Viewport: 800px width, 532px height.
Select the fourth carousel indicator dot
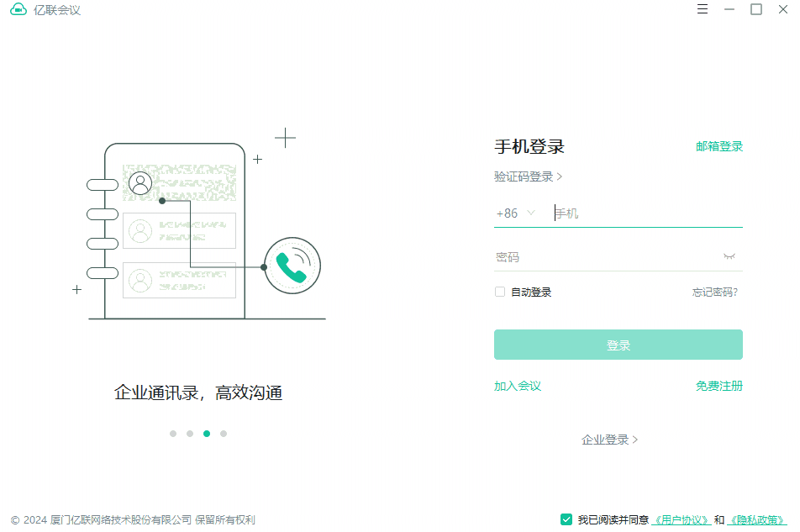click(x=224, y=434)
